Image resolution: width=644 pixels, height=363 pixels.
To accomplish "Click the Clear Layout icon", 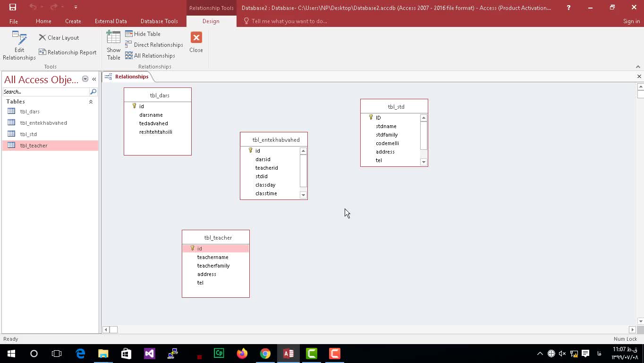I will coord(42,38).
